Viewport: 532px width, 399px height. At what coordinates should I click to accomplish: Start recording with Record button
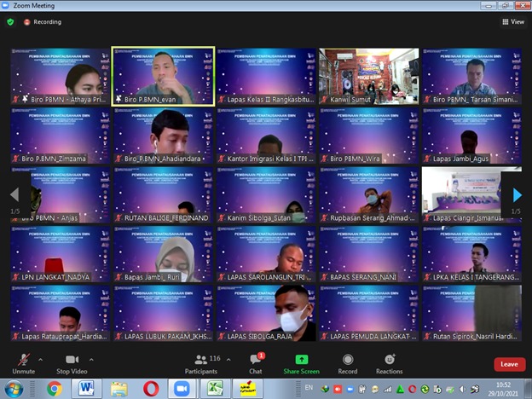pyautogui.click(x=347, y=362)
